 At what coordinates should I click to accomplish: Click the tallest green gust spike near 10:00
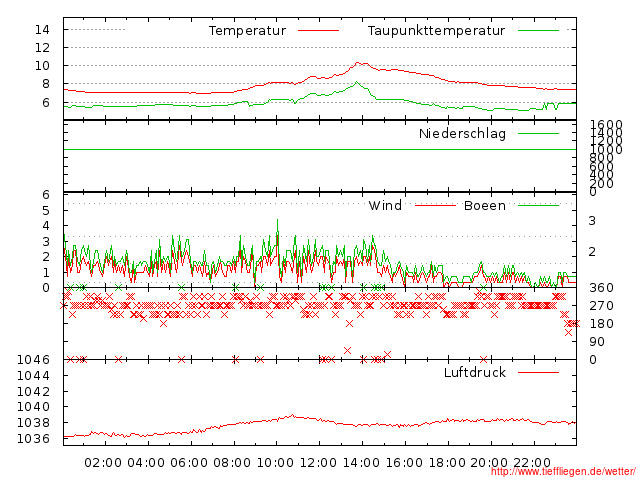[x=277, y=221]
